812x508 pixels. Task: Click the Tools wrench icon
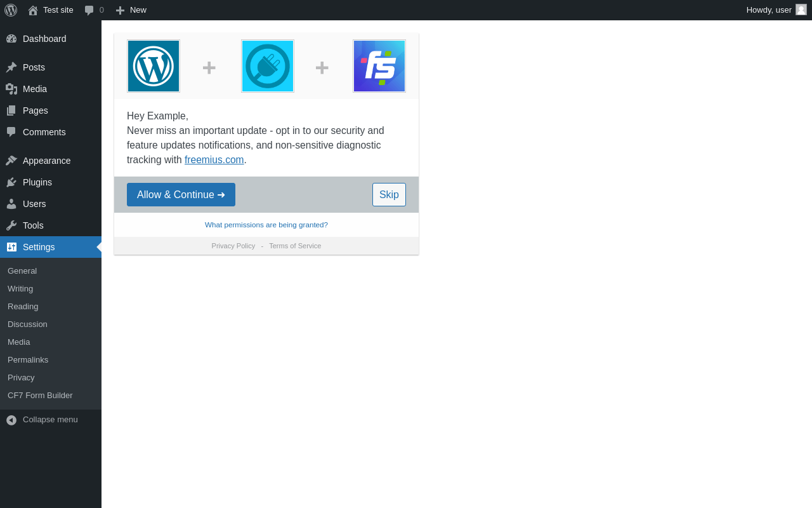[11, 225]
